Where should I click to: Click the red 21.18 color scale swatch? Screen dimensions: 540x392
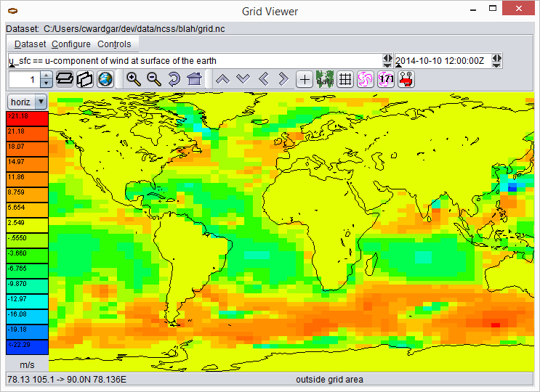coord(27,132)
